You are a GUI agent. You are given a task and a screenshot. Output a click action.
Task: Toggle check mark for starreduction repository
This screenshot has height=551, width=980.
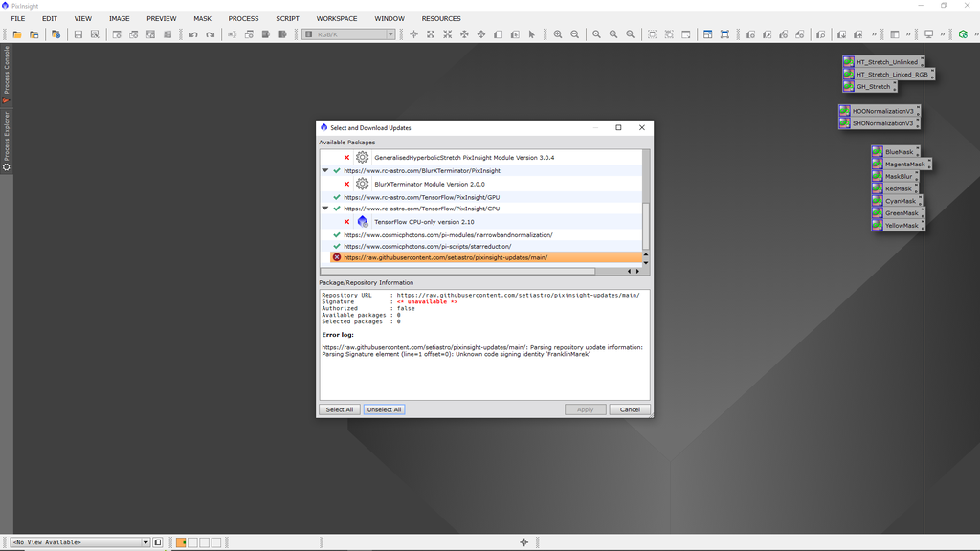click(337, 246)
